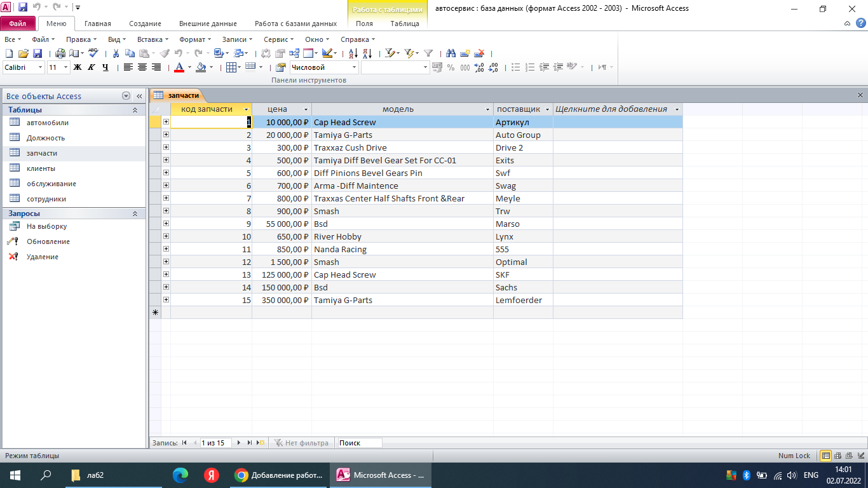Open автомобили table in navigation pane
The height and width of the screenshot is (488, 868).
[x=48, y=123]
